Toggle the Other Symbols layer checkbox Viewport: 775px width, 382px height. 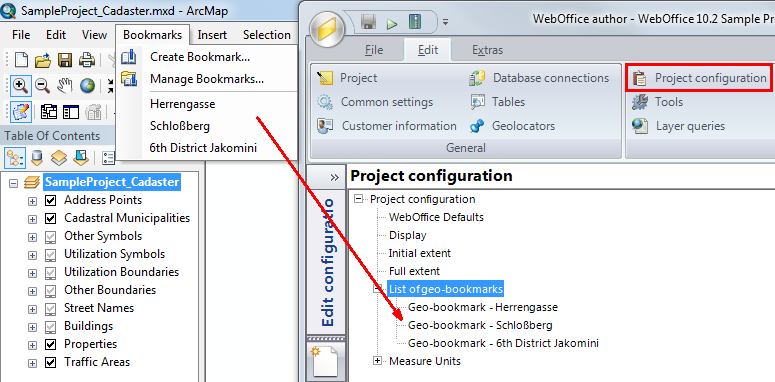[x=50, y=237]
